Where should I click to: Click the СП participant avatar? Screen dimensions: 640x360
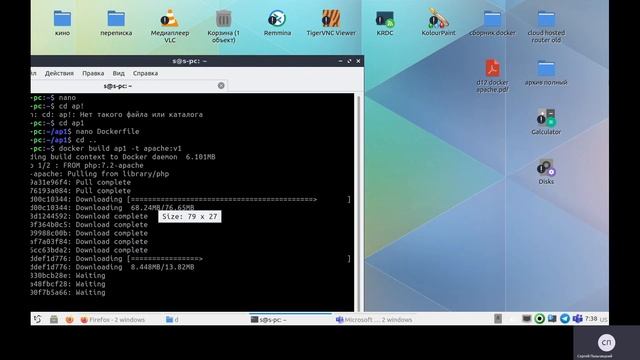(x=606, y=342)
